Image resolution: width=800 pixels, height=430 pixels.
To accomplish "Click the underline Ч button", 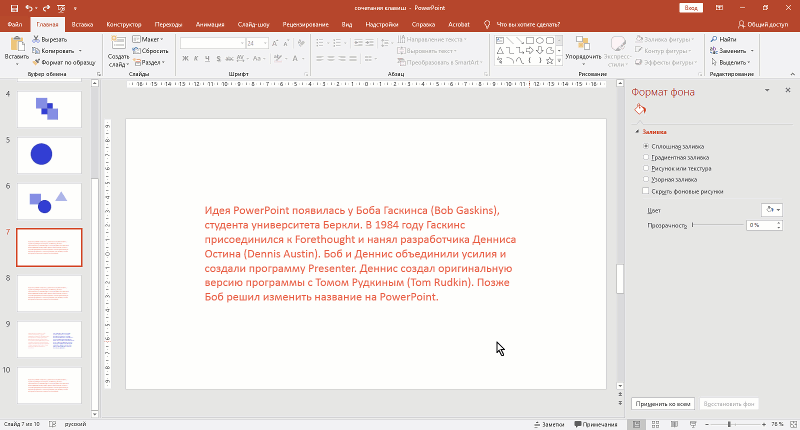I will coord(207,59).
